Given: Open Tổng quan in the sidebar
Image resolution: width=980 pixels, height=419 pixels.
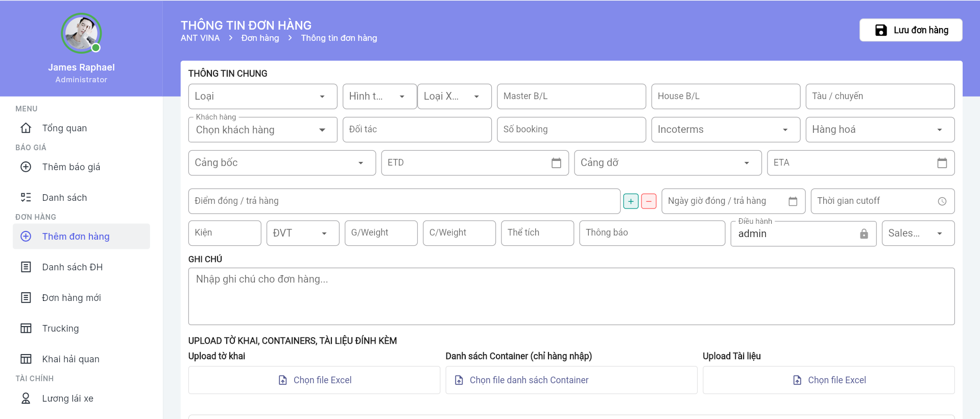Looking at the screenshot, I should click(x=64, y=128).
